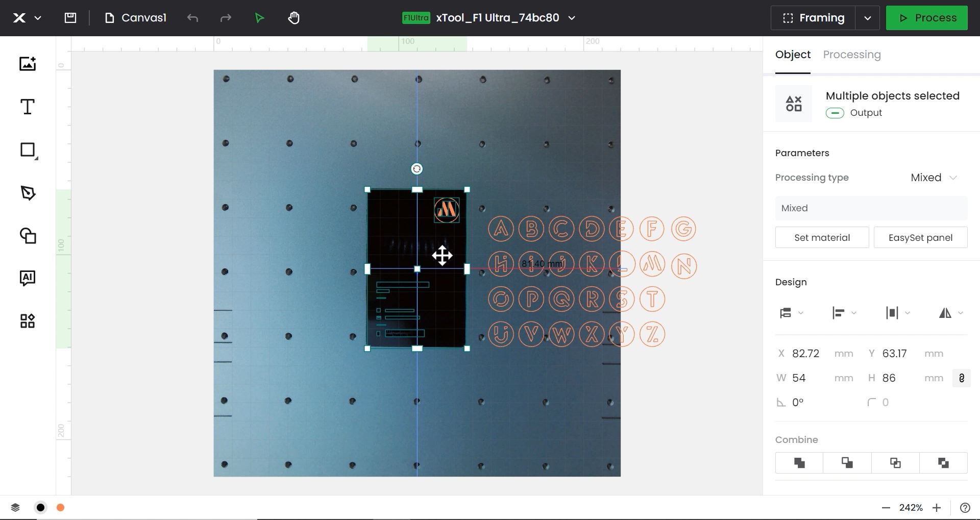980x520 pixels.
Task: Edit the width value 54
Action: click(799, 378)
